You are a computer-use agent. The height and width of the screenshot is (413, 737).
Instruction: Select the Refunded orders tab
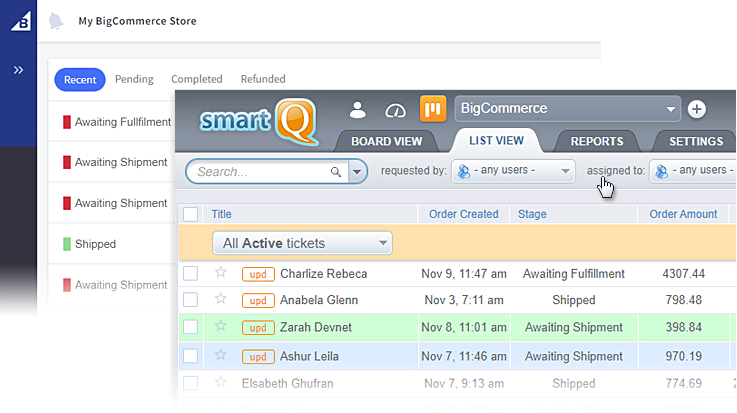263,79
